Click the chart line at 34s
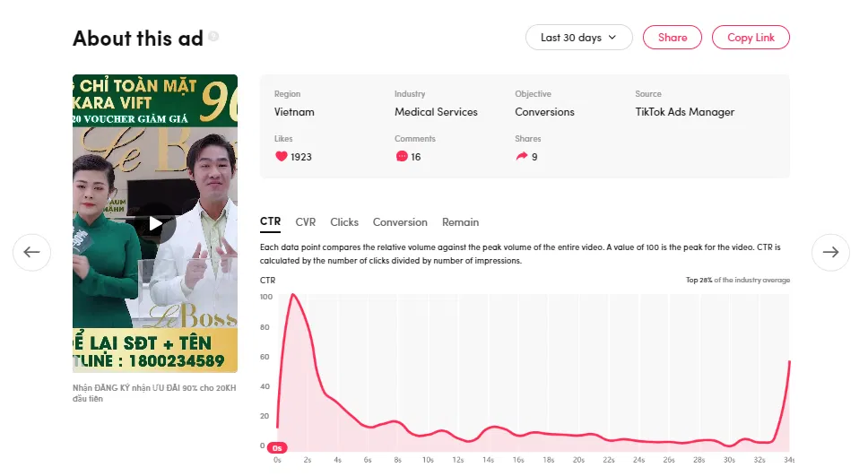The width and height of the screenshot is (868, 476). point(789,361)
